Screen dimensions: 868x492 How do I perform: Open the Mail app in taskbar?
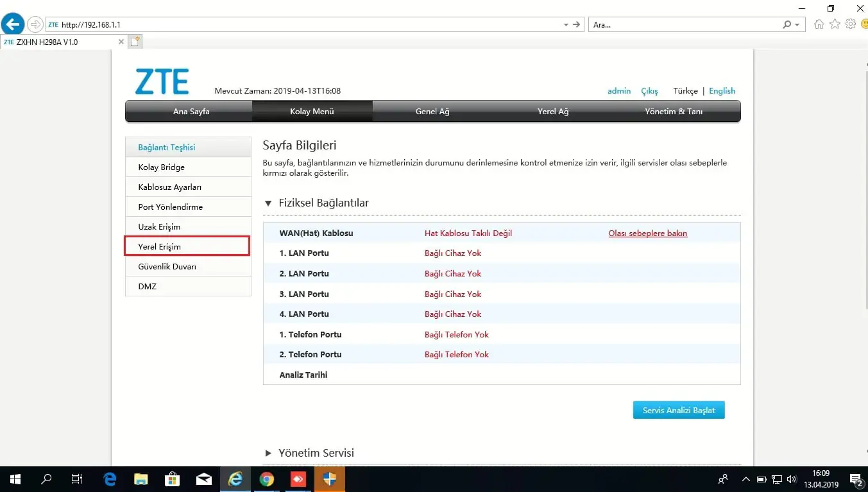(x=204, y=479)
